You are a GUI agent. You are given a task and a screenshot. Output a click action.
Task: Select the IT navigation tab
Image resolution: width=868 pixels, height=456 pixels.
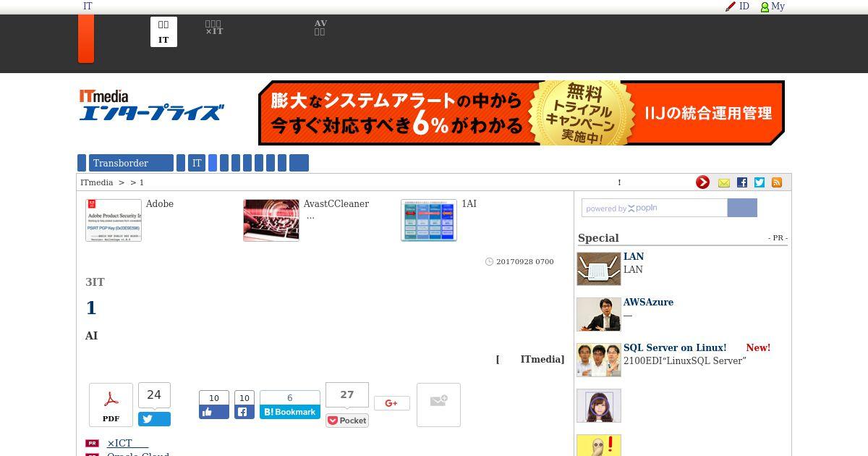coord(197,163)
